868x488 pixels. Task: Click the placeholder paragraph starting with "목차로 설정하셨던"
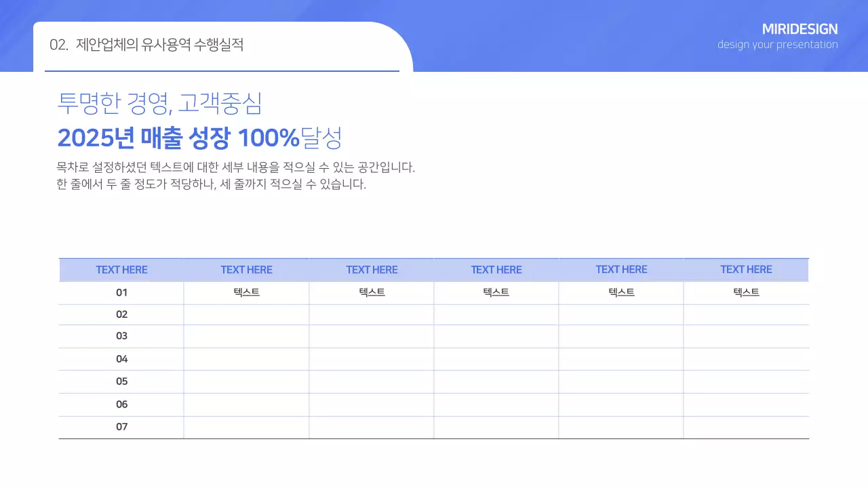[237, 174]
